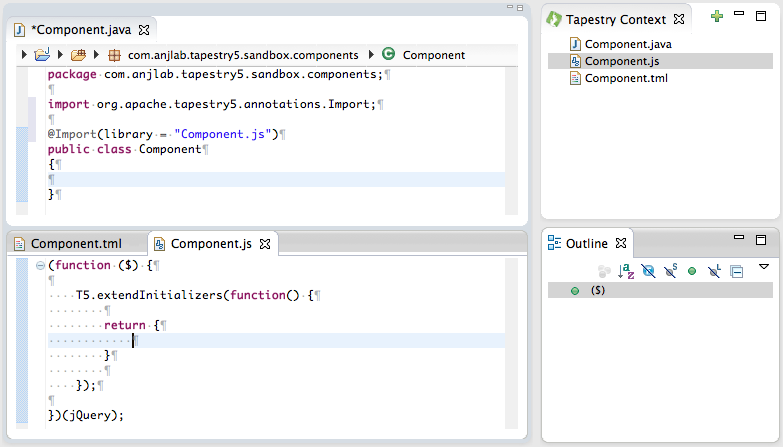This screenshot has width=783, height=447.
Task: Click the package name in the breadcrumb
Action: [x=243, y=55]
